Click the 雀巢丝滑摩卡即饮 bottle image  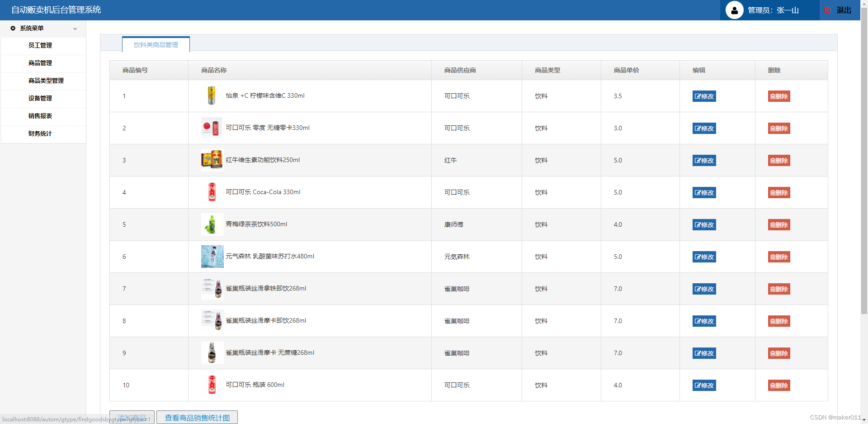coord(212,321)
